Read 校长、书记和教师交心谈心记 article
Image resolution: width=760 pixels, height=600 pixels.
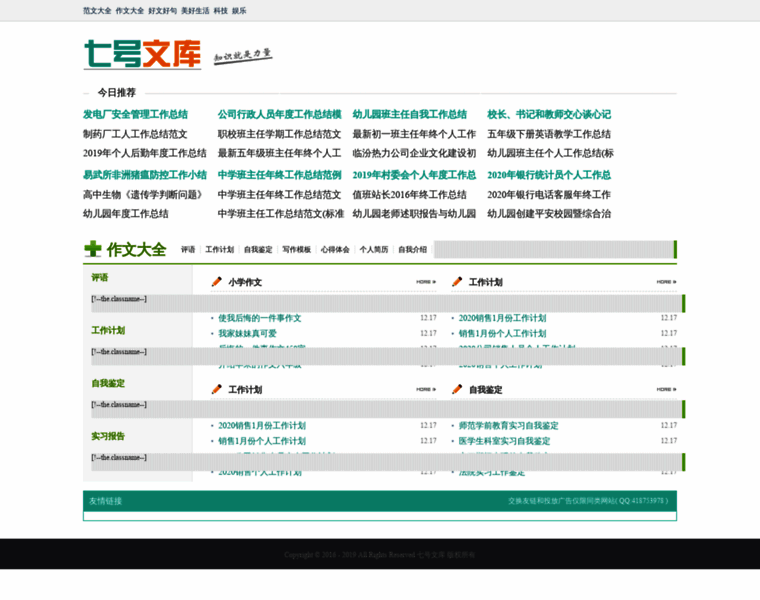(x=549, y=115)
